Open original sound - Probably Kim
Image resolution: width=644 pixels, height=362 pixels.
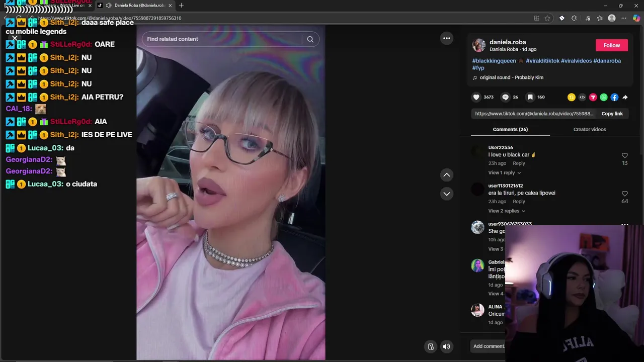[511, 77]
